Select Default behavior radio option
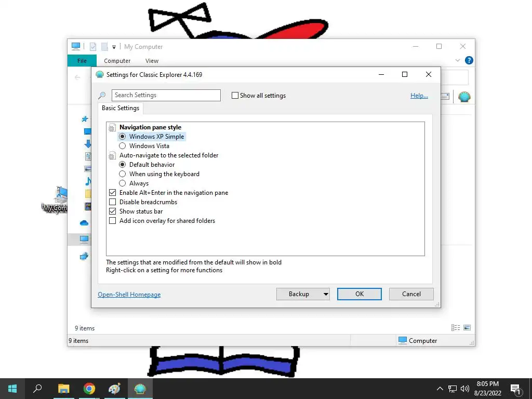The width and height of the screenshot is (532, 399). pyautogui.click(x=123, y=165)
